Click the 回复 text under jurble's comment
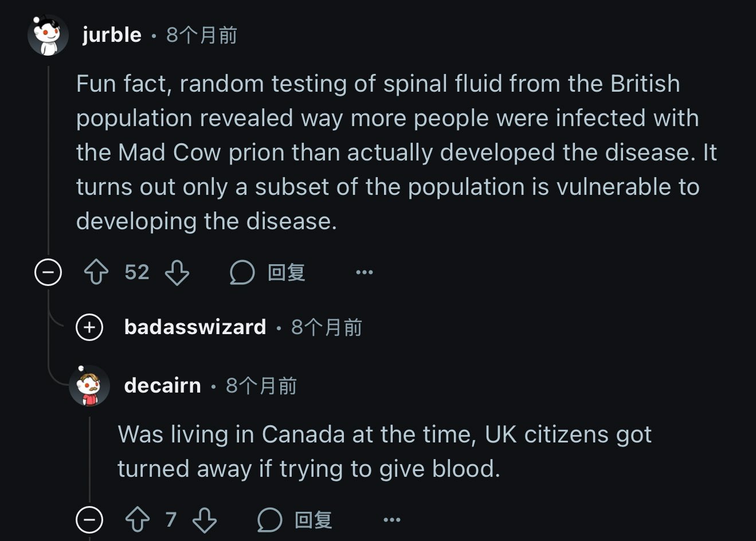Screen dimensions: 756x541 pos(287,273)
